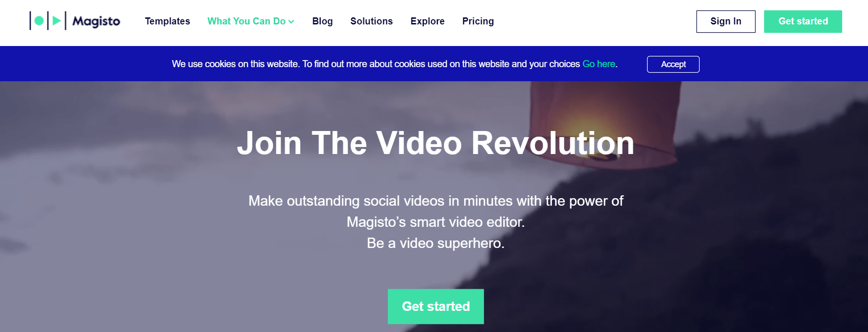Go to the Blog page
The width and height of the screenshot is (868, 332).
coord(323,21)
